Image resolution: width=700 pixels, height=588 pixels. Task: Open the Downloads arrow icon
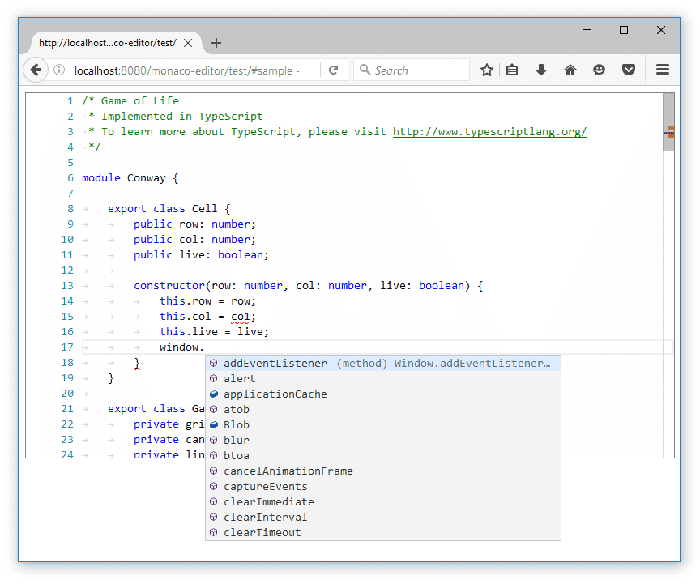(541, 70)
